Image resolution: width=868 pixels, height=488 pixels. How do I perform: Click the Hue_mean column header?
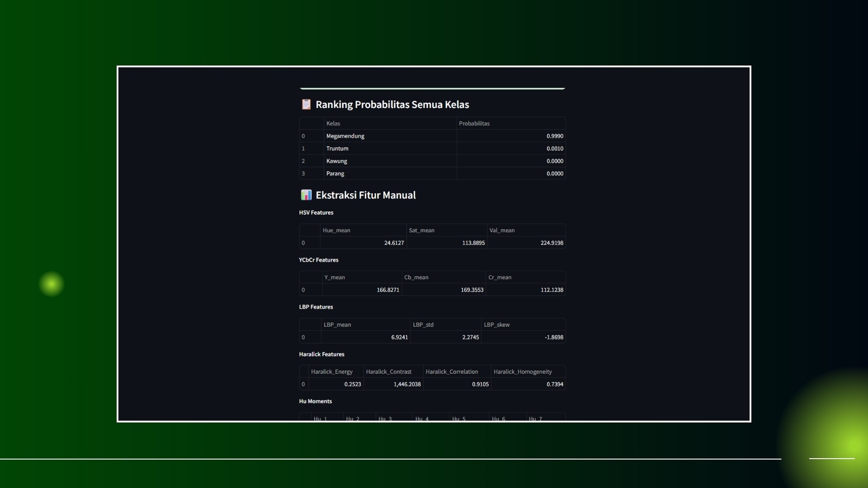(336, 230)
